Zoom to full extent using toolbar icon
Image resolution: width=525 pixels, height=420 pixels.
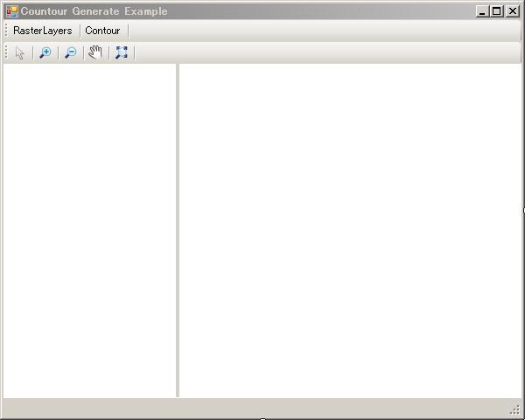tap(122, 52)
